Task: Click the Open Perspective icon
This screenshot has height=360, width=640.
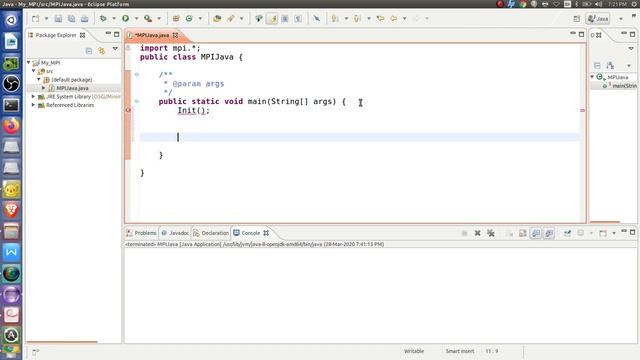Action: click(577, 19)
